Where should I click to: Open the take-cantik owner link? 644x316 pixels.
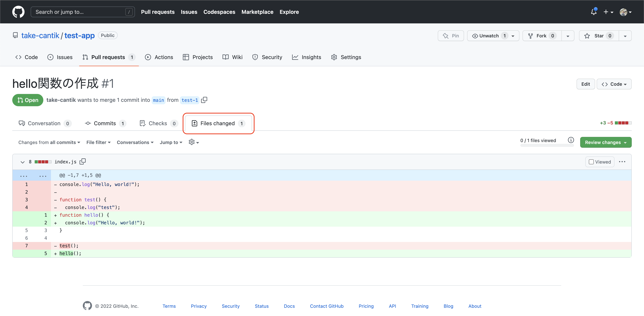click(40, 35)
